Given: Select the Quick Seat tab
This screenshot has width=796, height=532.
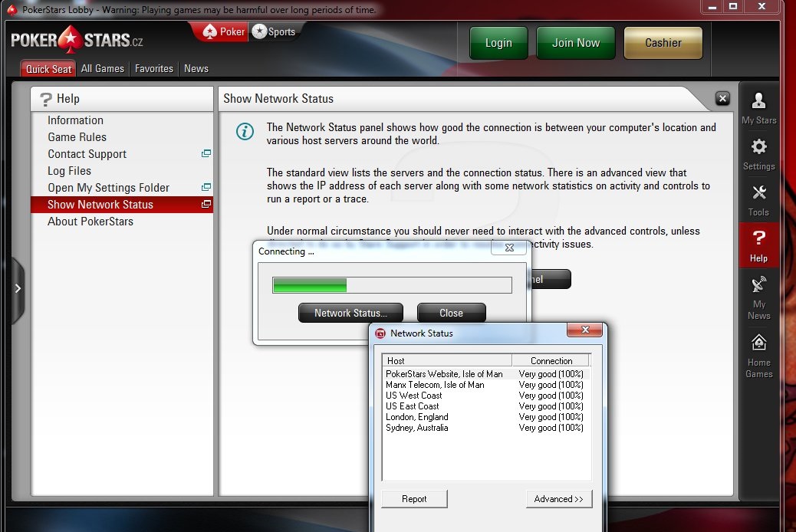Looking at the screenshot, I should coord(48,69).
